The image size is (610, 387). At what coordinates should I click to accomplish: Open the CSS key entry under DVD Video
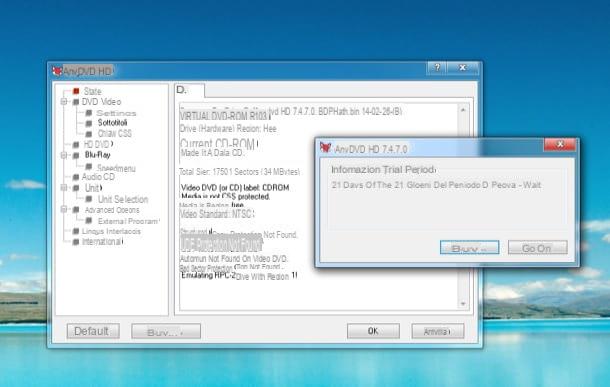114,133
